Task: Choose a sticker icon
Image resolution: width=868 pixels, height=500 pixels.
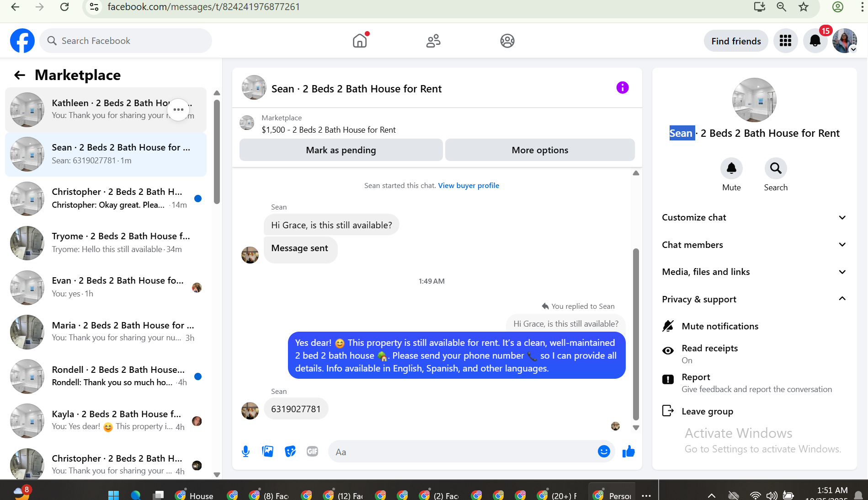Action: (x=290, y=452)
